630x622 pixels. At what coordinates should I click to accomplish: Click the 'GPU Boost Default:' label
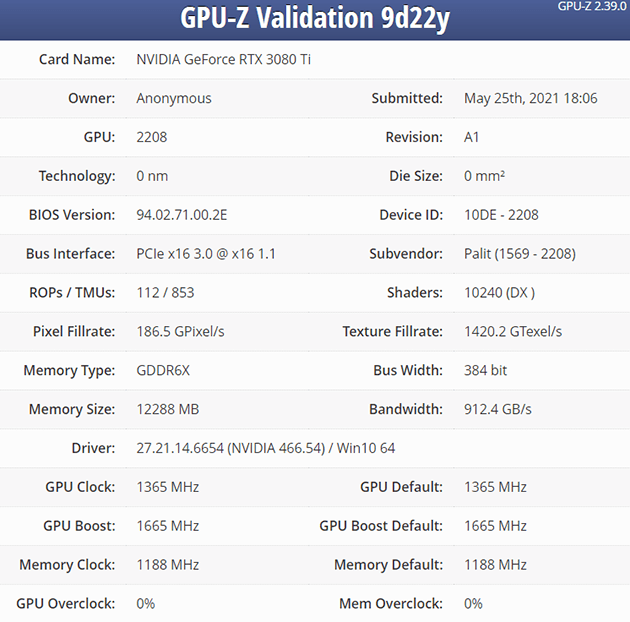pyautogui.click(x=381, y=526)
